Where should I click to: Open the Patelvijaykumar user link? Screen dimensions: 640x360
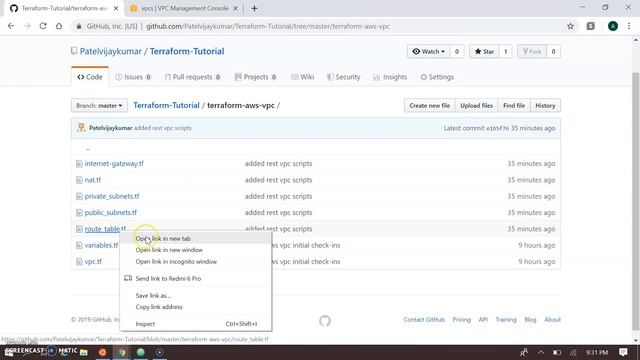pos(110,51)
